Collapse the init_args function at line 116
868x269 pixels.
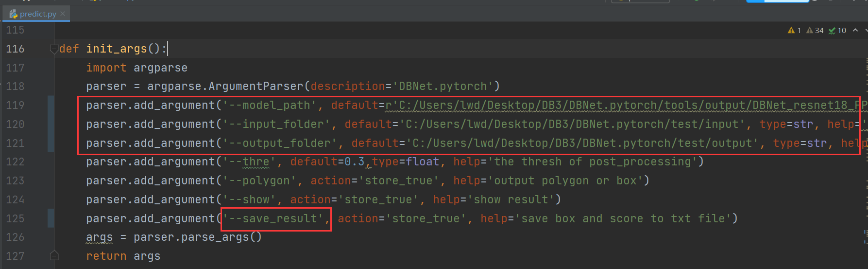point(54,49)
